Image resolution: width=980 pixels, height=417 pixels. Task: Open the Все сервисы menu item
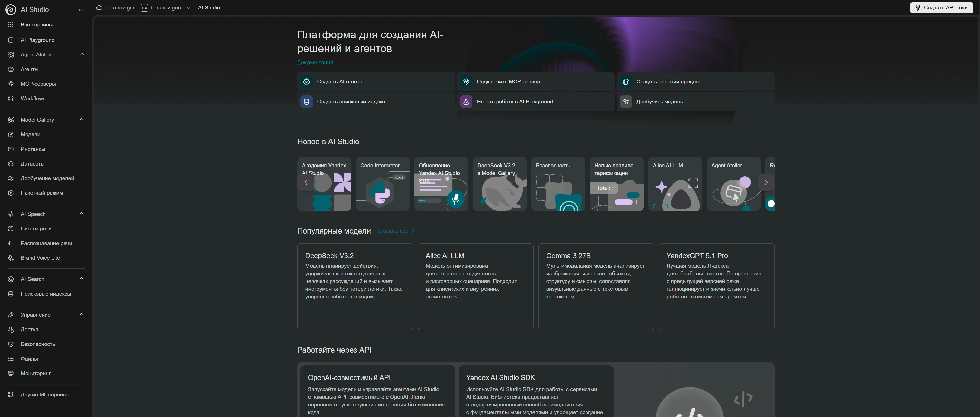(46, 25)
